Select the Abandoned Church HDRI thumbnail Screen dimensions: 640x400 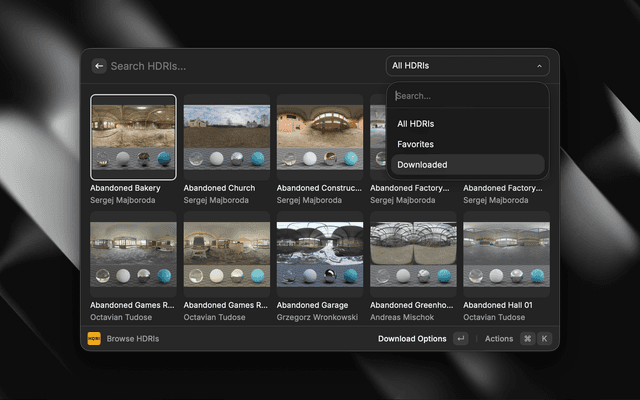pyautogui.click(x=226, y=137)
